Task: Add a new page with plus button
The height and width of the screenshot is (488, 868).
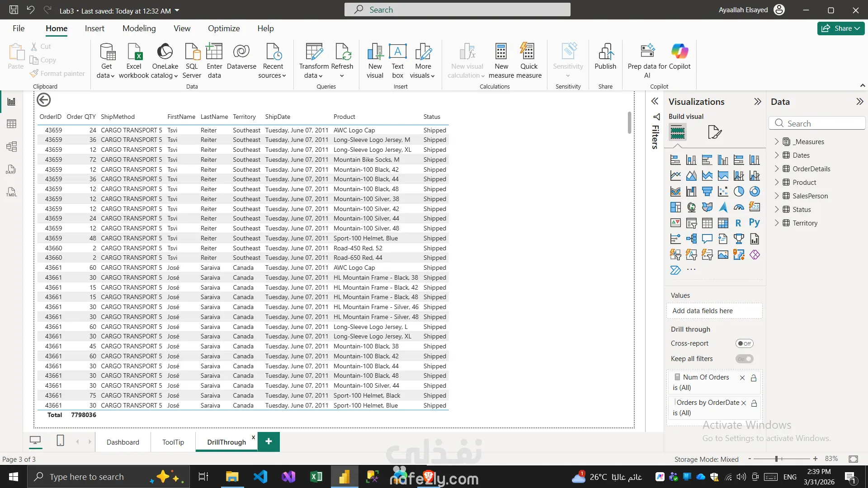Action: (x=269, y=441)
